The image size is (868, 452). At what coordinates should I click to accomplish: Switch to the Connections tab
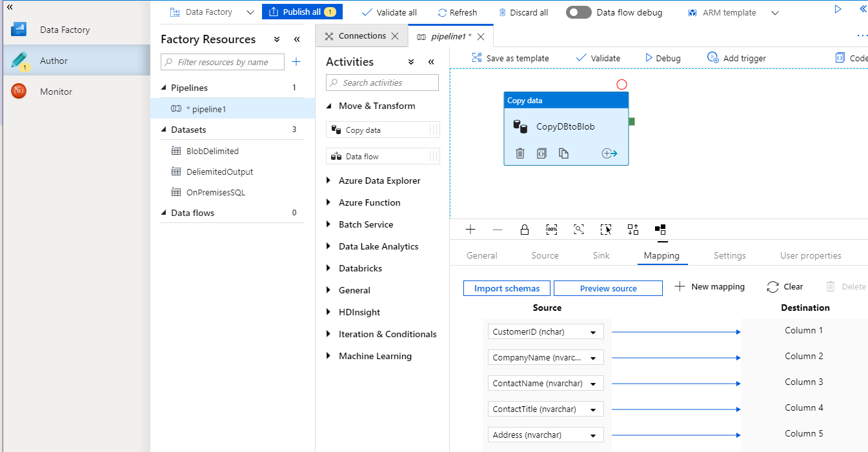(x=361, y=35)
